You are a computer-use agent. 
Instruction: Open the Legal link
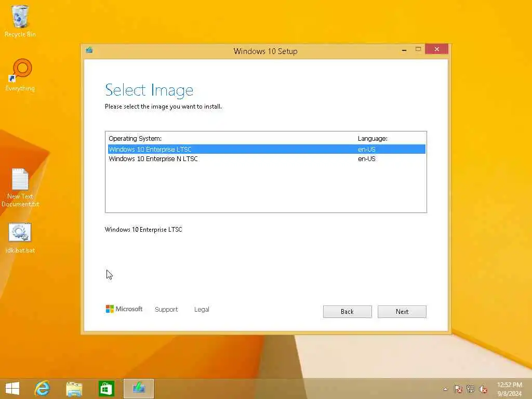pyautogui.click(x=202, y=310)
